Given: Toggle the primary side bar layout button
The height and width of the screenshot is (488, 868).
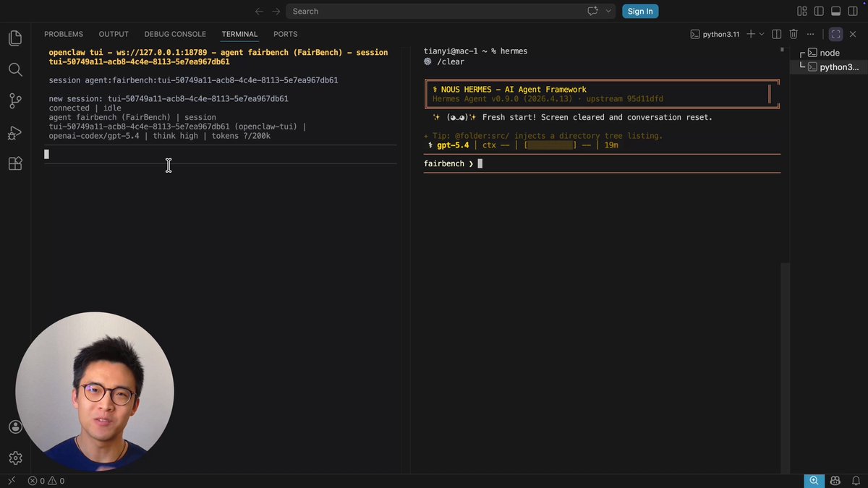Looking at the screenshot, I should 819,11.
